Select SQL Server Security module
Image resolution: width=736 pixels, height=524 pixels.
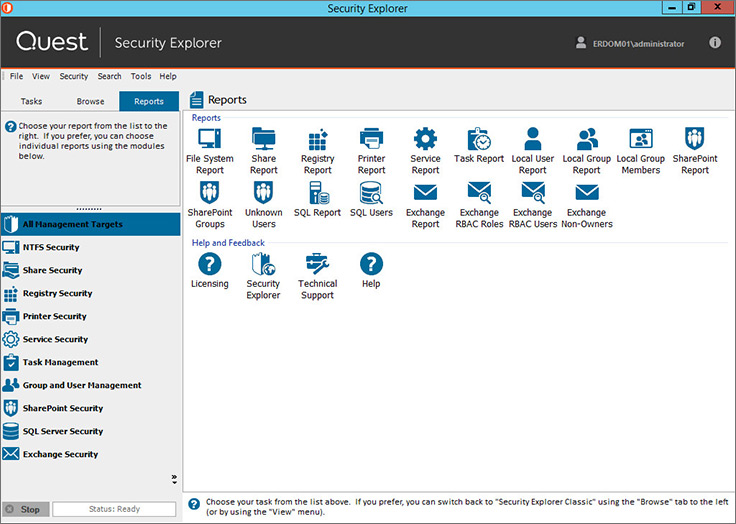pyautogui.click(x=90, y=431)
